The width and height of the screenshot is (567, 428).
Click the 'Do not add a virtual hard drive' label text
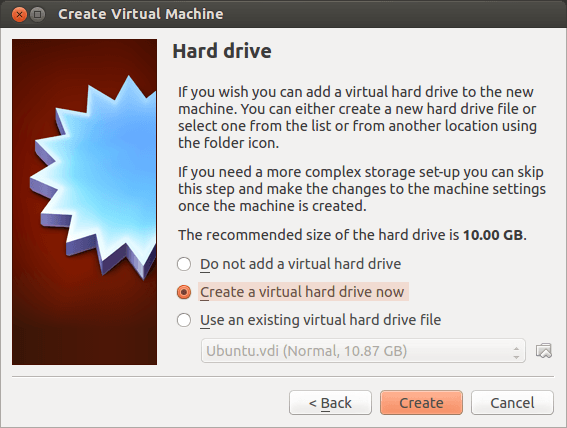tap(300, 264)
